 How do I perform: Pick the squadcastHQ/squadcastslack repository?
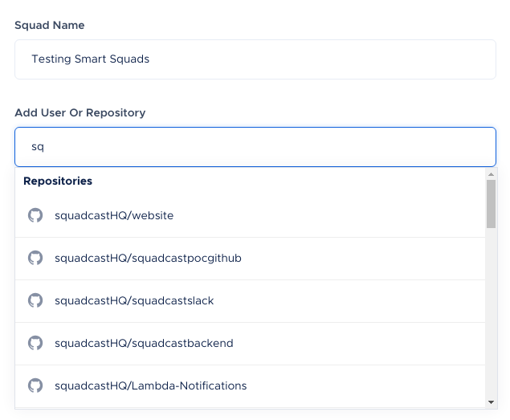click(x=250, y=301)
